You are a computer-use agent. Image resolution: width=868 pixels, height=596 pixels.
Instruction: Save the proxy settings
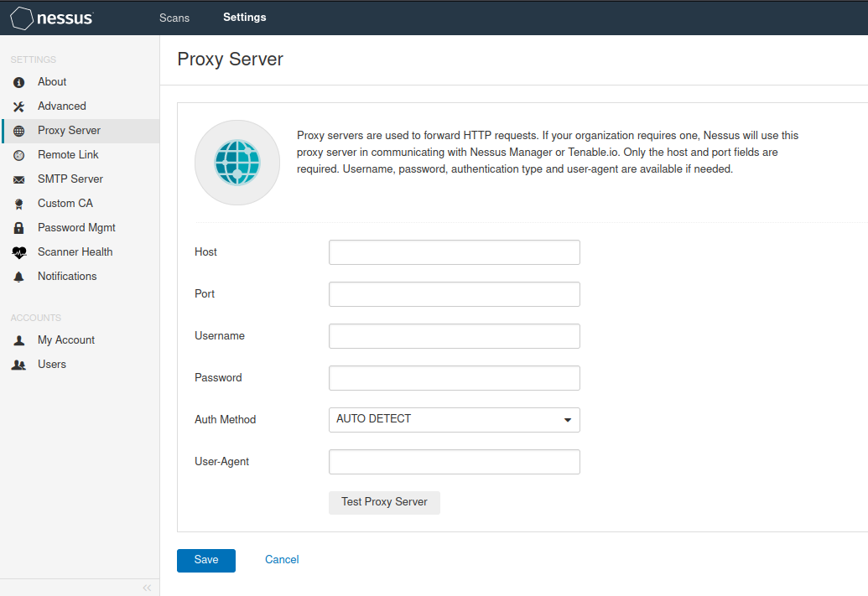pos(206,560)
